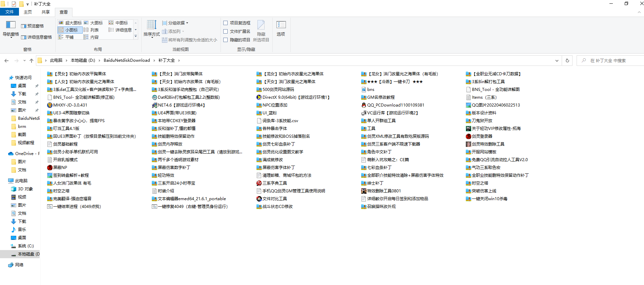Select details layout
Viewport: 644px width, 285px height.
click(120, 30)
